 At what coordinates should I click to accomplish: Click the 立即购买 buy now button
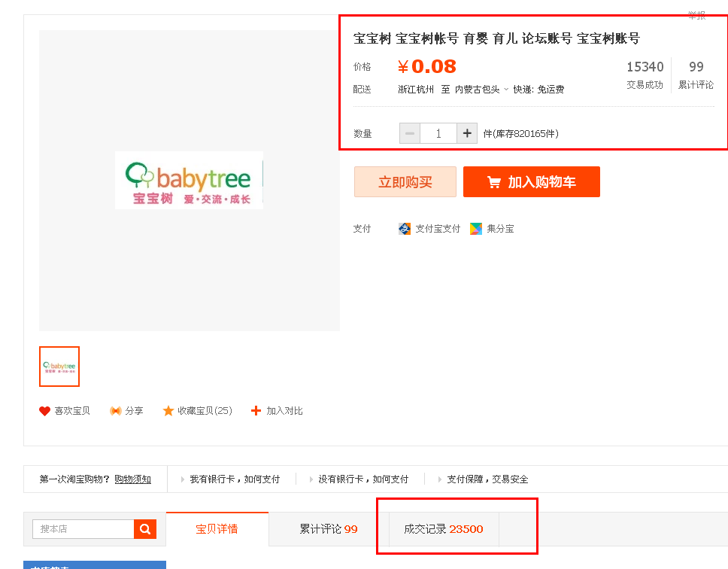[405, 182]
